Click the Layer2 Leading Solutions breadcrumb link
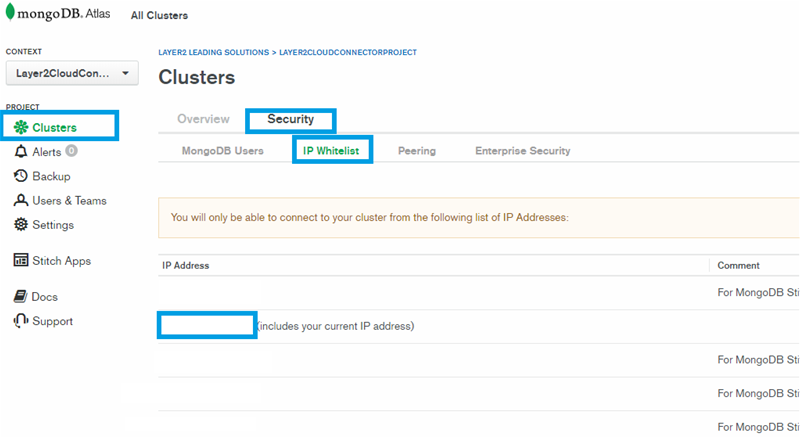The width and height of the screenshot is (800, 438). (x=213, y=52)
